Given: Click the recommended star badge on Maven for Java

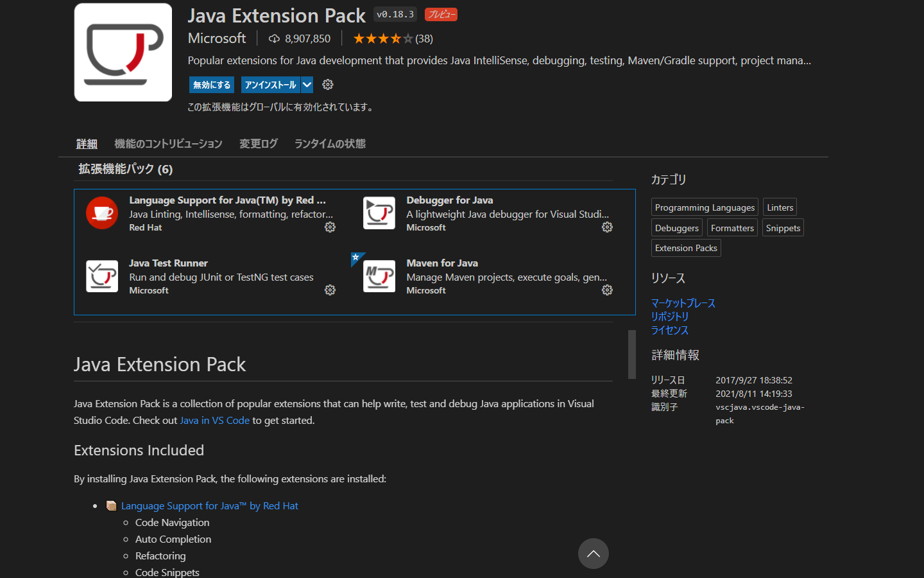Looking at the screenshot, I should tap(356, 258).
